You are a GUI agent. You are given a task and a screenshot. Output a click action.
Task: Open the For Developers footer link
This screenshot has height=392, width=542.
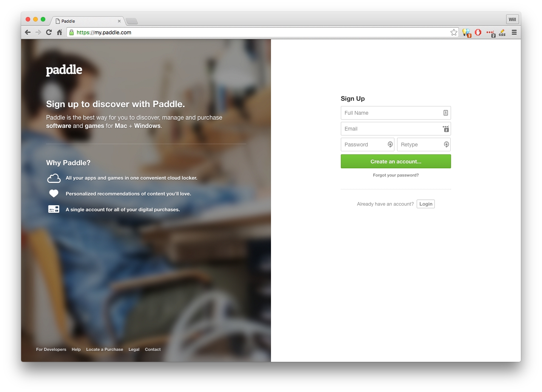tap(51, 349)
